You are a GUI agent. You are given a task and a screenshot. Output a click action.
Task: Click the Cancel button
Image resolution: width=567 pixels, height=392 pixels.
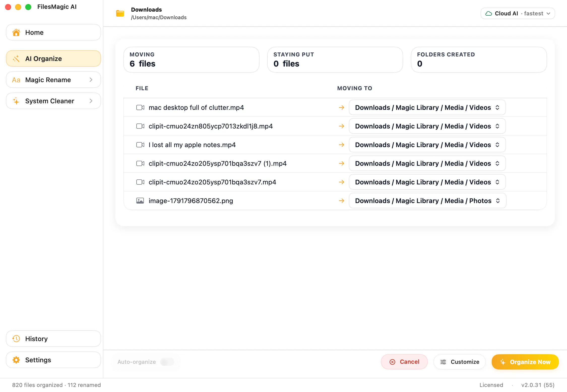[x=404, y=362]
